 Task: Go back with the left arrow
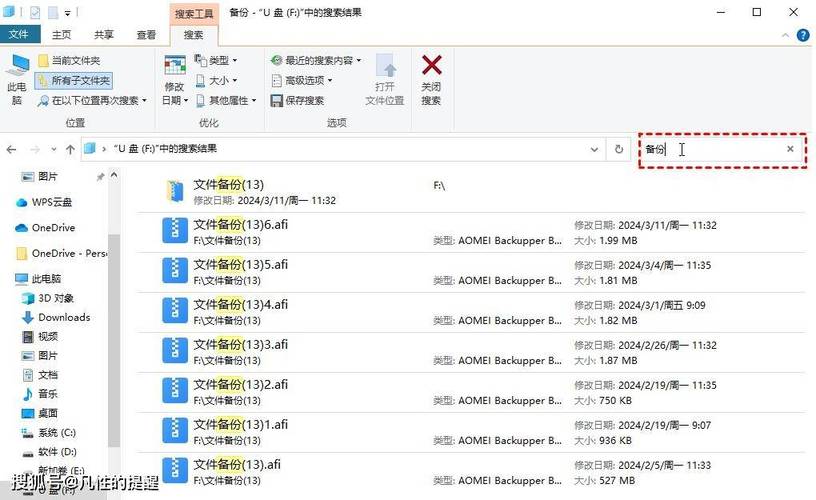pos(11,149)
